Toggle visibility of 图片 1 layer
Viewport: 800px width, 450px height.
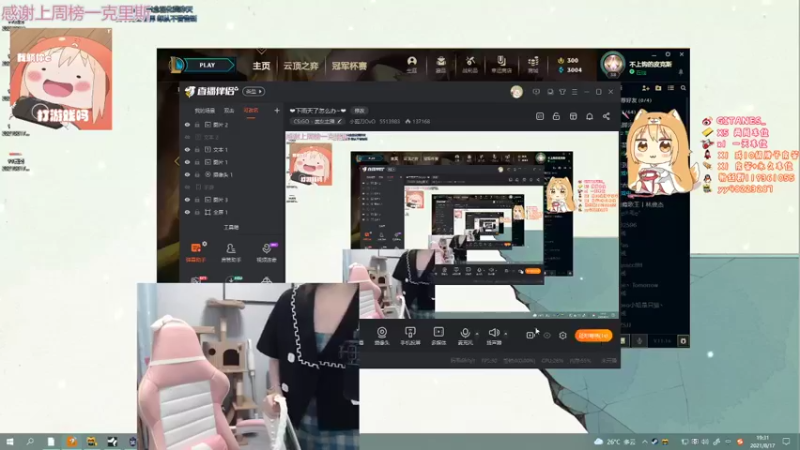187,162
